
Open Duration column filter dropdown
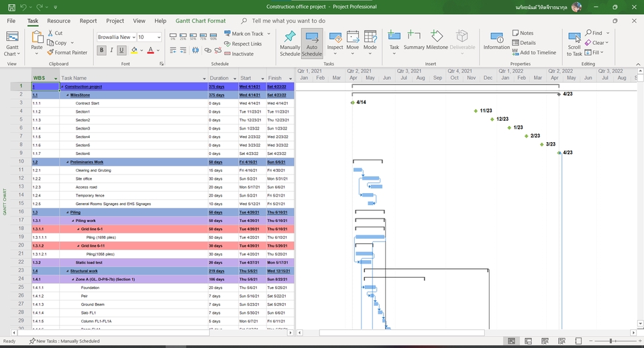pos(235,78)
